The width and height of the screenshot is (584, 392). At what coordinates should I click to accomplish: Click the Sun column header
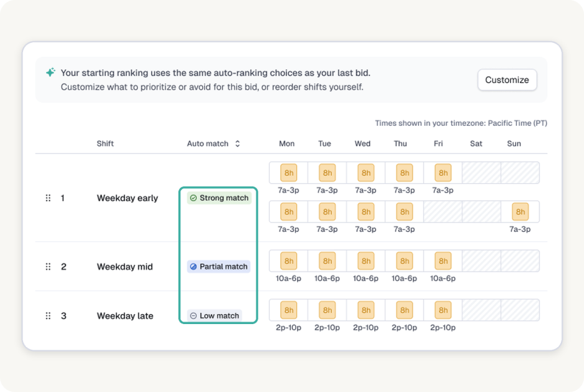pos(514,143)
